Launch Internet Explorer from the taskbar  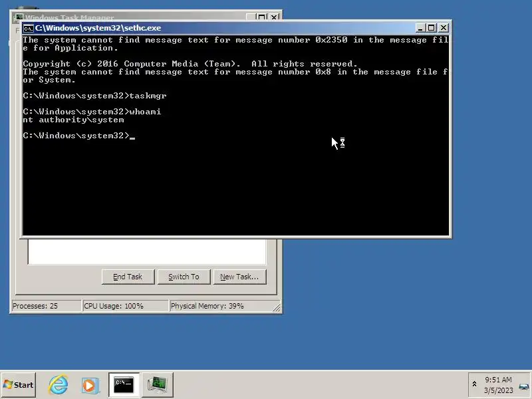pos(58,385)
